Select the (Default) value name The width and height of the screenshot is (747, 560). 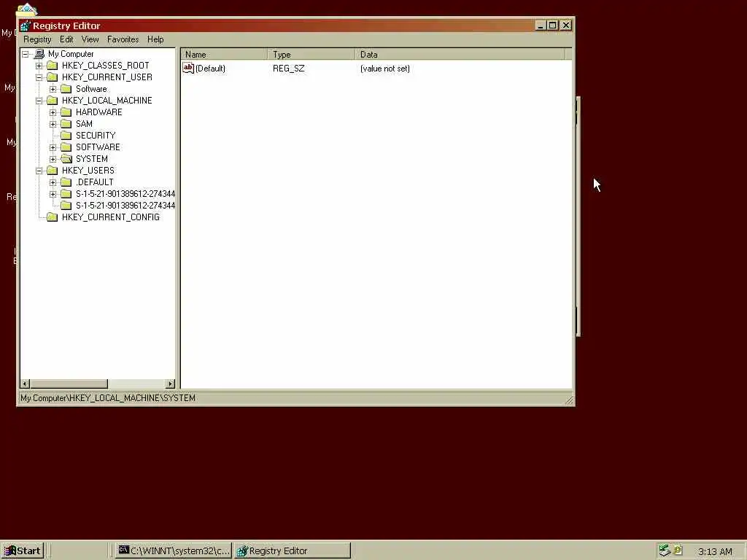pos(210,69)
